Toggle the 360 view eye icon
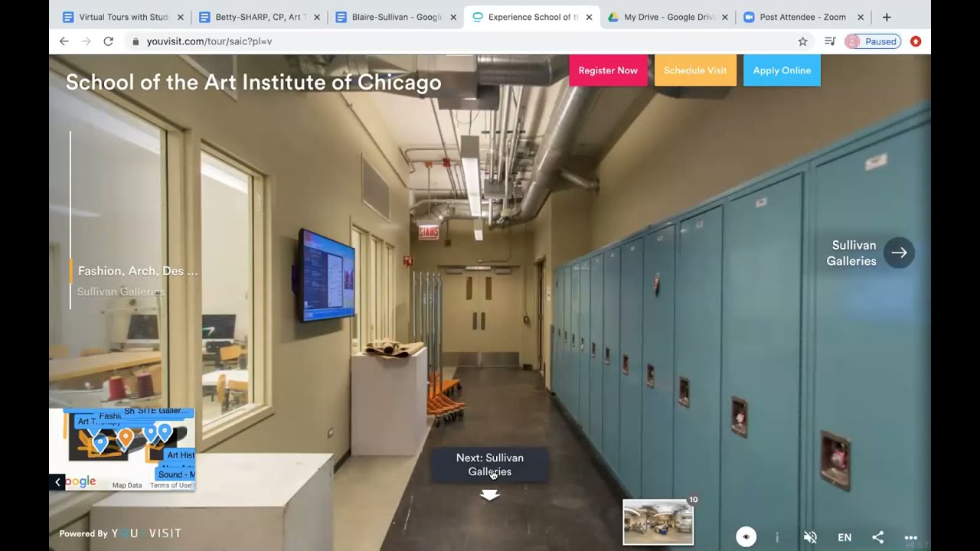 pos(746,537)
